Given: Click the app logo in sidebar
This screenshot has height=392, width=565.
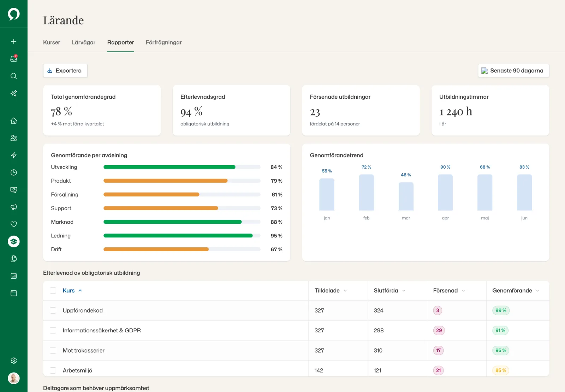Looking at the screenshot, I should [14, 14].
